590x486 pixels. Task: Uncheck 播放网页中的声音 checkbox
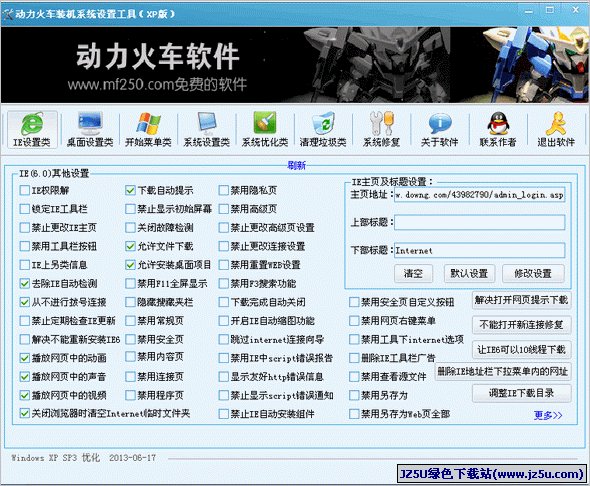click(24, 377)
